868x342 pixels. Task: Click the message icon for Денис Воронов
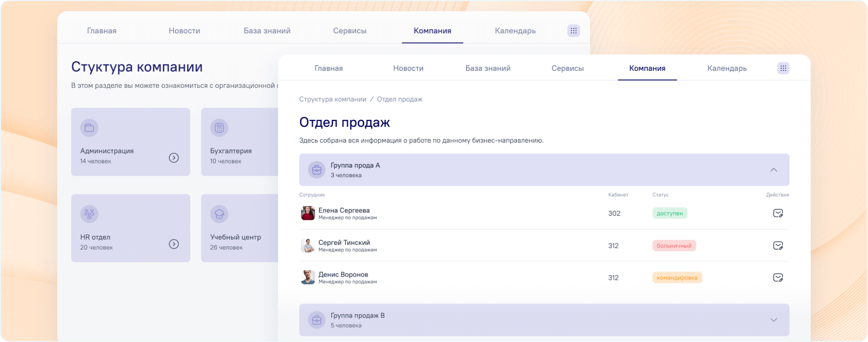(778, 278)
